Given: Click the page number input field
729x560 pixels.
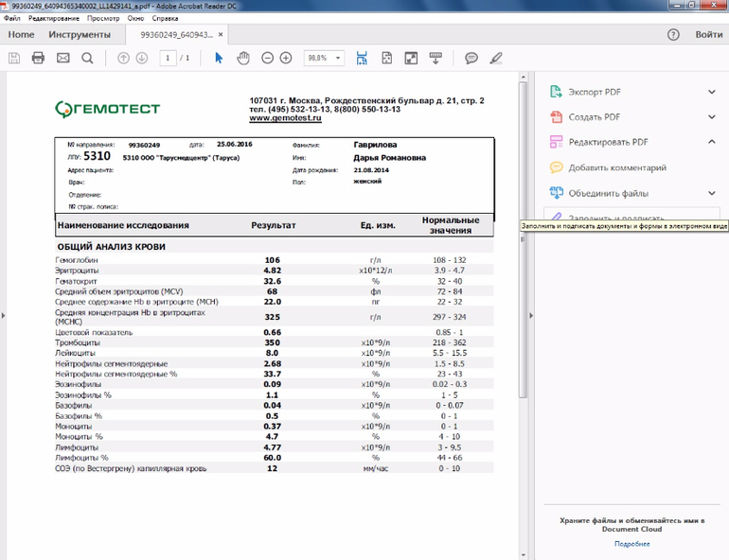Looking at the screenshot, I should click(x=169, y=58).
